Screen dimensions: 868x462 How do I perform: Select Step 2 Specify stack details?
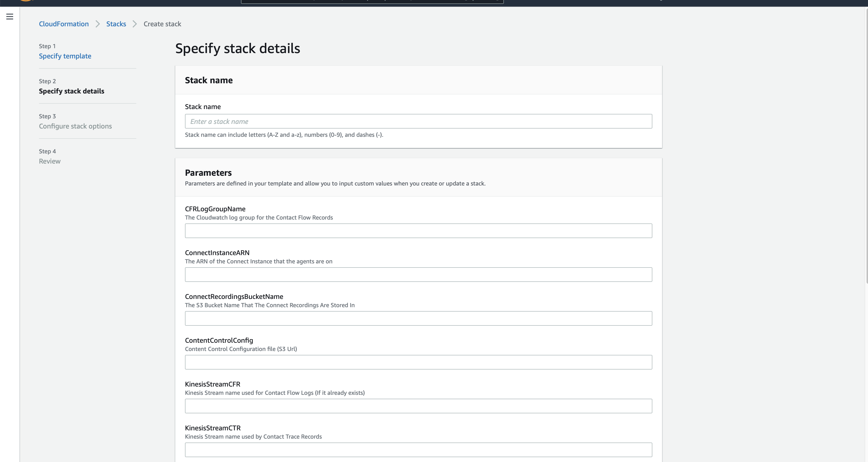click(71, 91)
